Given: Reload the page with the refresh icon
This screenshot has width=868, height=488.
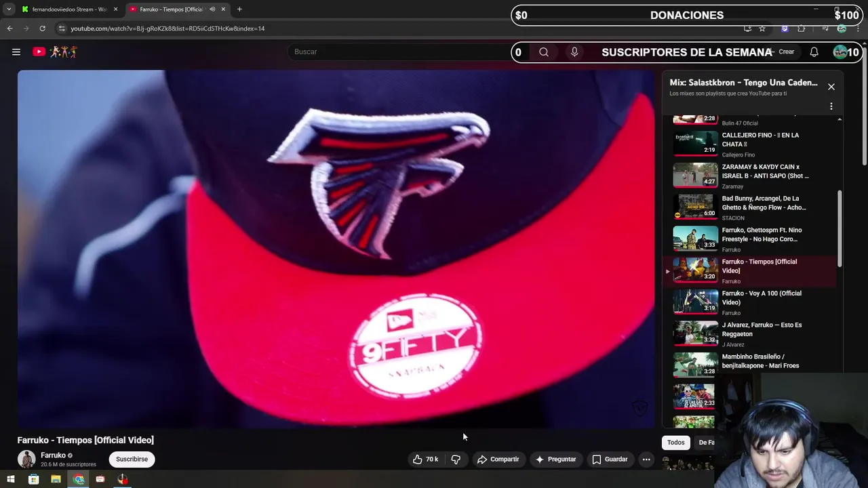Looking at the screenshot, I should click(42, 28).
